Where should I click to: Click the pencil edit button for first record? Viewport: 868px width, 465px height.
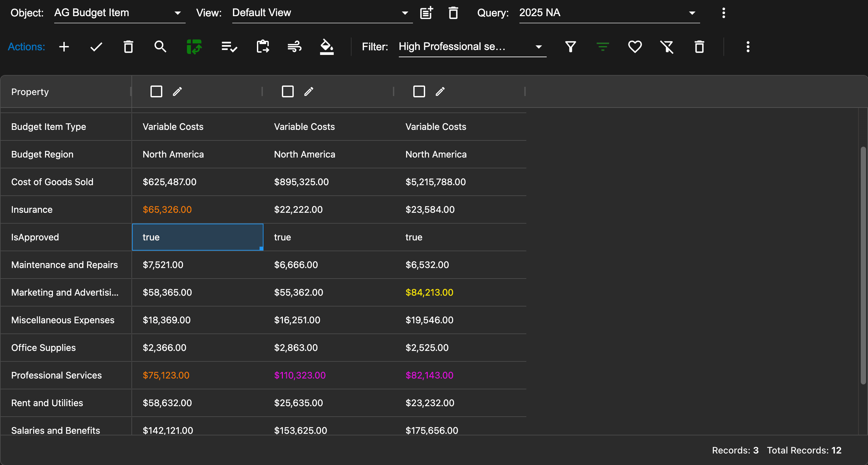(178, 91)
